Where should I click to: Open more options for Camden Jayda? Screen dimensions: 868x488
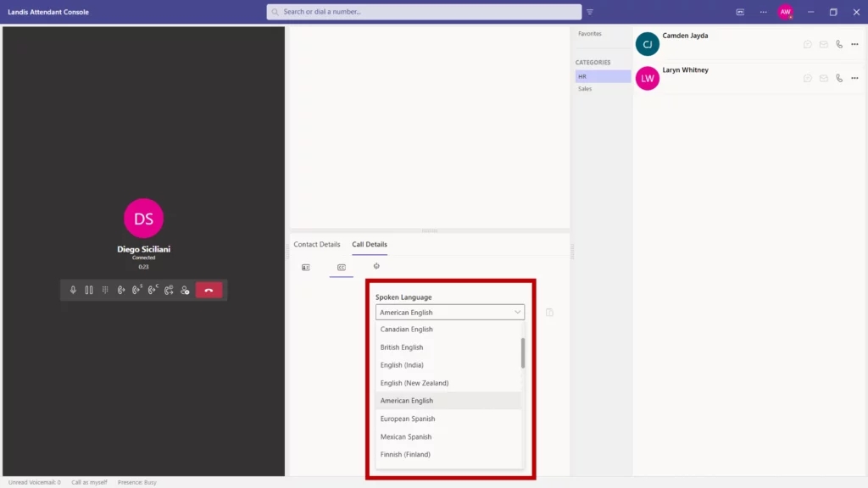[x=854, y=43]
